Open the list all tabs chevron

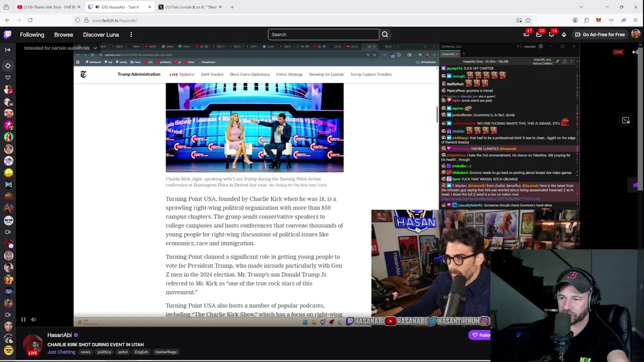point(581,7)
